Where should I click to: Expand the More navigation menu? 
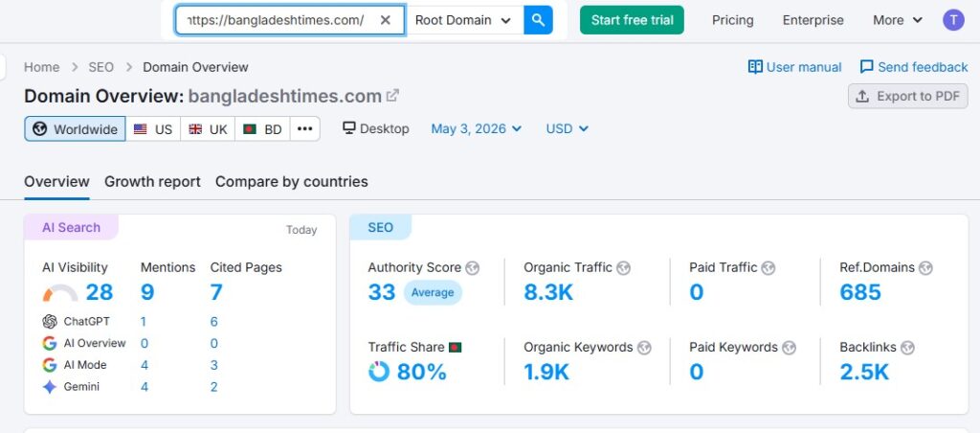(x=898, y=20)
